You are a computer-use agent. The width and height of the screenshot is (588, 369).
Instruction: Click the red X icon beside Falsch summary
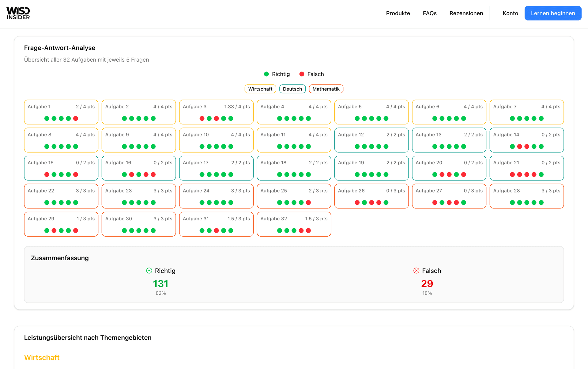point(416,271)
